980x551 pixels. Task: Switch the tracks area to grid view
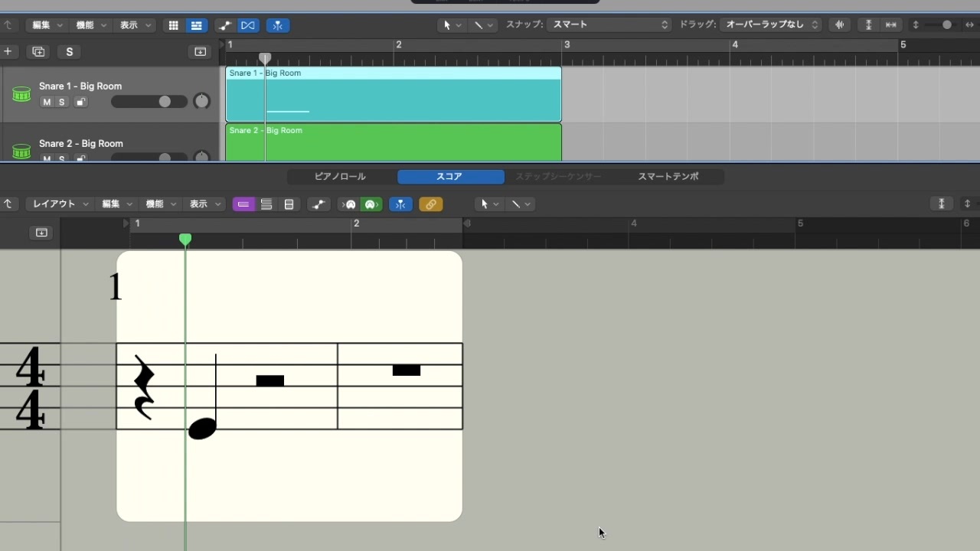[x=174, y=25]
